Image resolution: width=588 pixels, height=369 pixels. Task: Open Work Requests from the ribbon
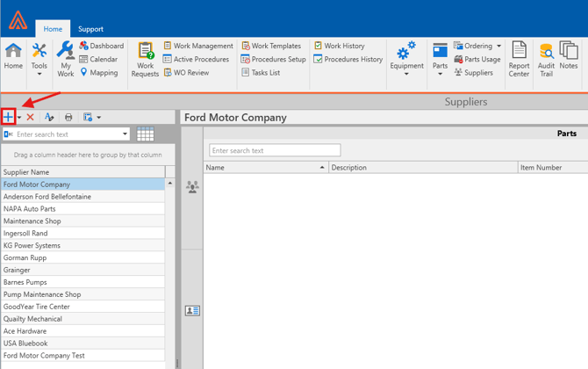click(145, 58)
